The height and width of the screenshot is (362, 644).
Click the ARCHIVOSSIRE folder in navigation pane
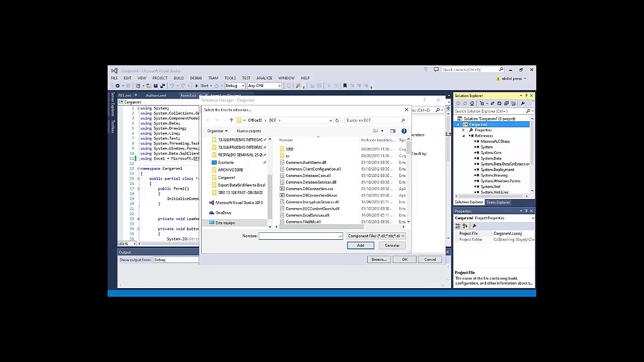(x=230, y=170)
